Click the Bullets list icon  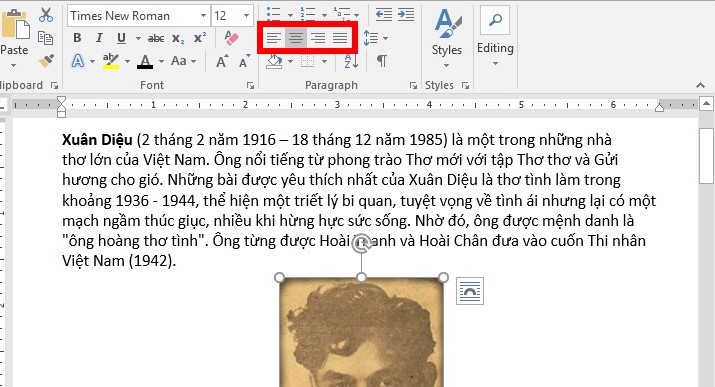pos(273,14)
